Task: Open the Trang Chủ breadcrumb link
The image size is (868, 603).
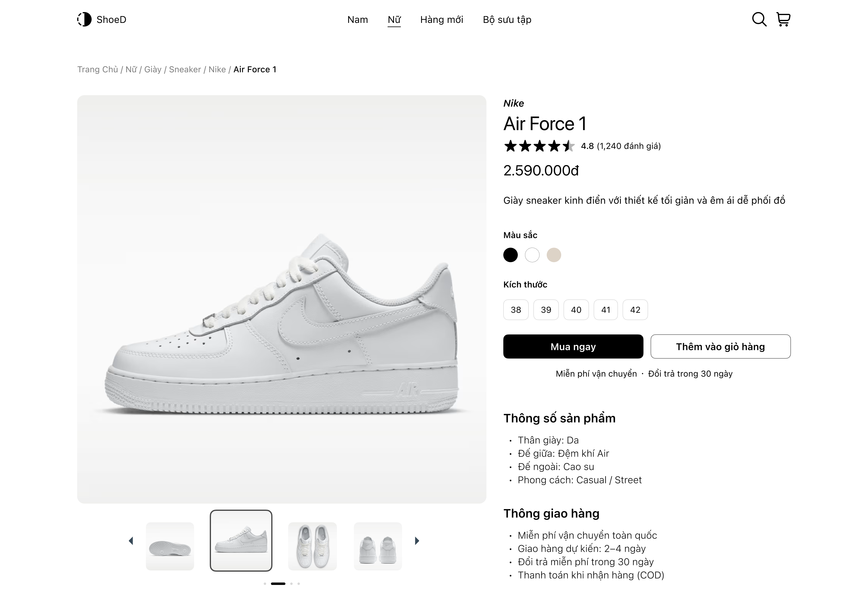Action: (x=98, y=69)
